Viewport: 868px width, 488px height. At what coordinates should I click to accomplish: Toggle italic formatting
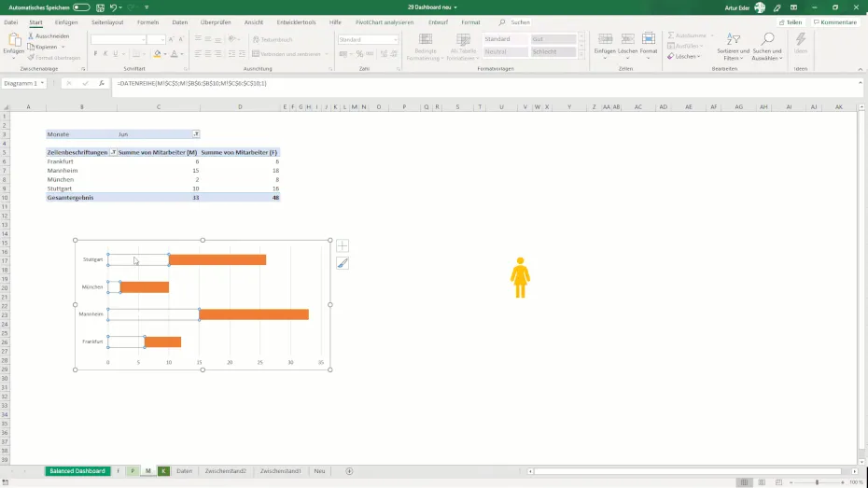click(105, 54)
